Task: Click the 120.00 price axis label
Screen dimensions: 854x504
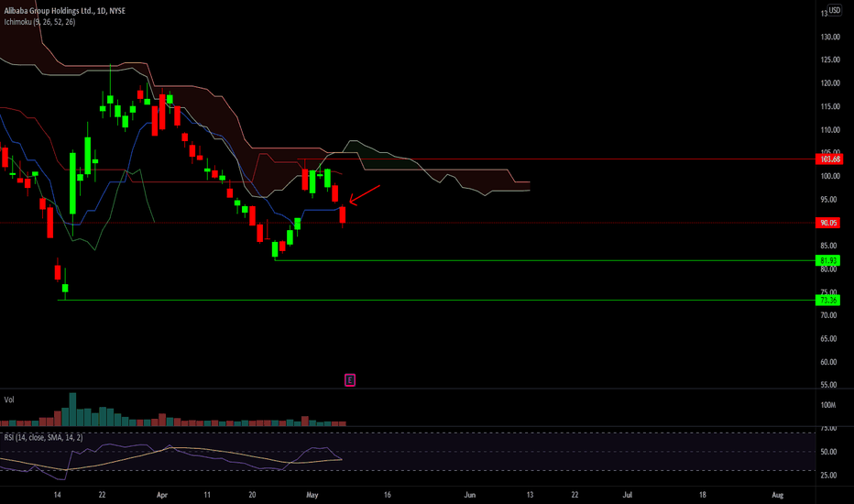Action: click(830, 83)
